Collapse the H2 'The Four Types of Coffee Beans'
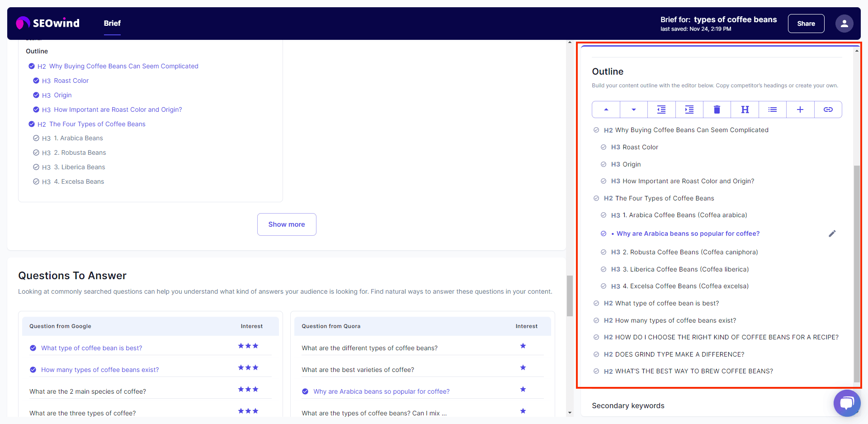This screenshot has height=424, width=868. point(596,198)
